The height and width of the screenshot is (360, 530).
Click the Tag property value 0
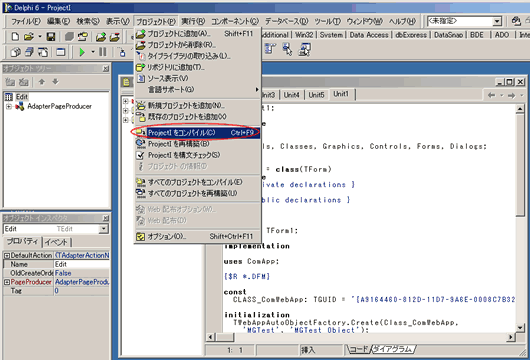click(81, 291)
